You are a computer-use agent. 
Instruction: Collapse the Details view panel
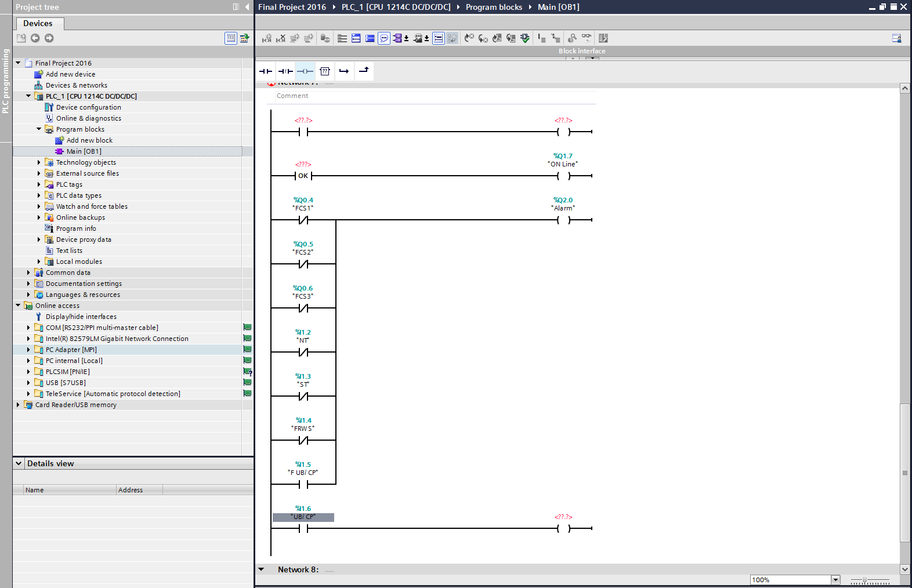click(x=19, y=463)
